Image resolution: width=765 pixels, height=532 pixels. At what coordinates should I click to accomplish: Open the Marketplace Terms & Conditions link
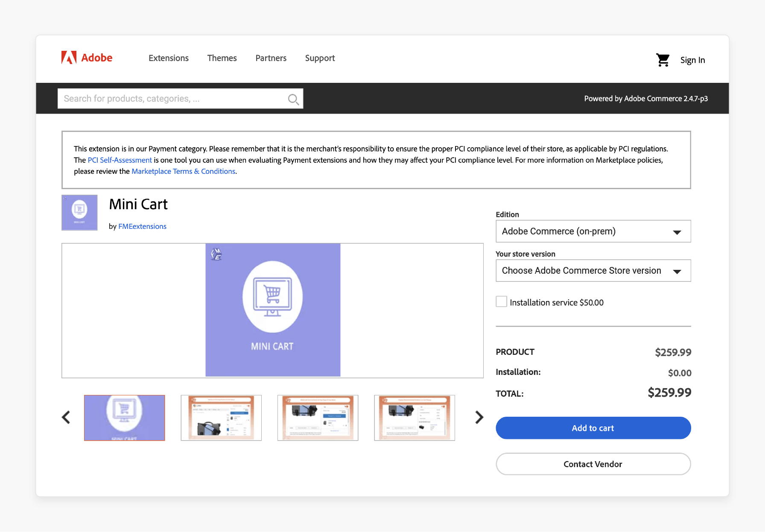tap(183, 171)
